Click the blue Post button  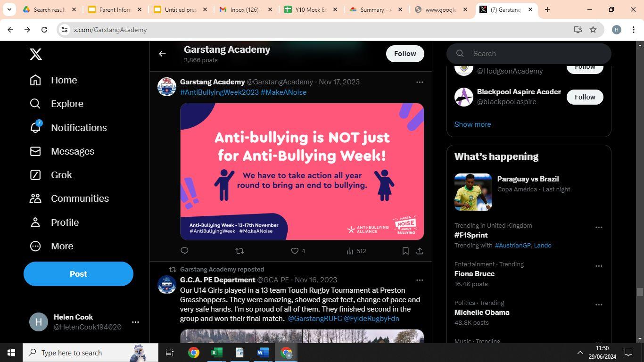[x=78, y=274]
